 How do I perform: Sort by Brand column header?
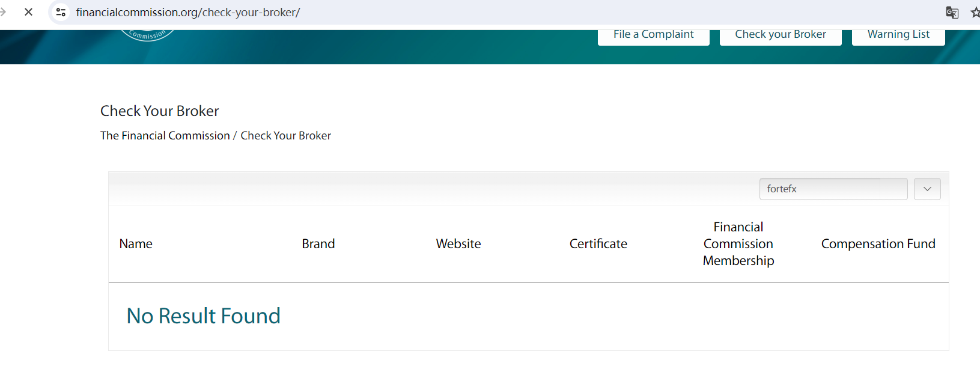(318, 244)
